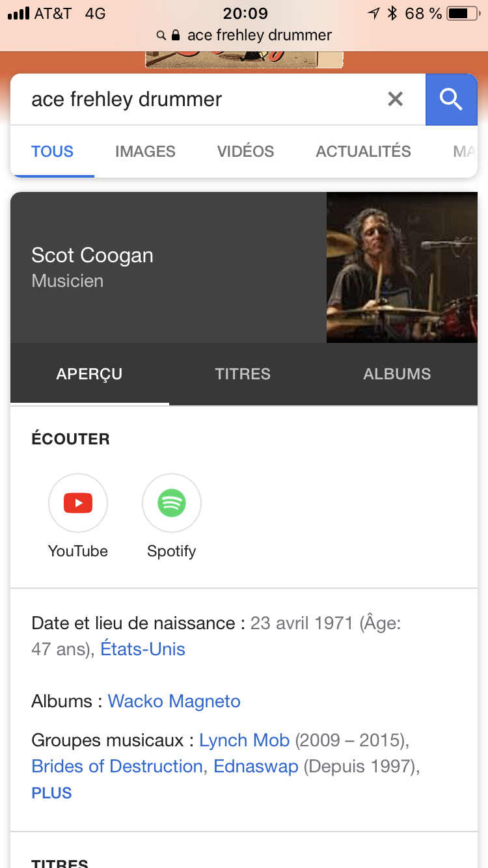Follow the Lynch Mob link

point(244,740)
